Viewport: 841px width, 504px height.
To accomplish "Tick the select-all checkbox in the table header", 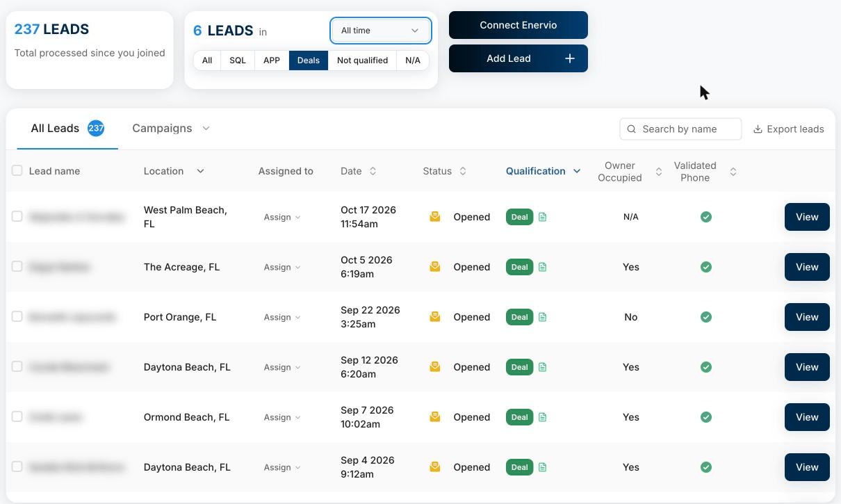I will [17, 170].
